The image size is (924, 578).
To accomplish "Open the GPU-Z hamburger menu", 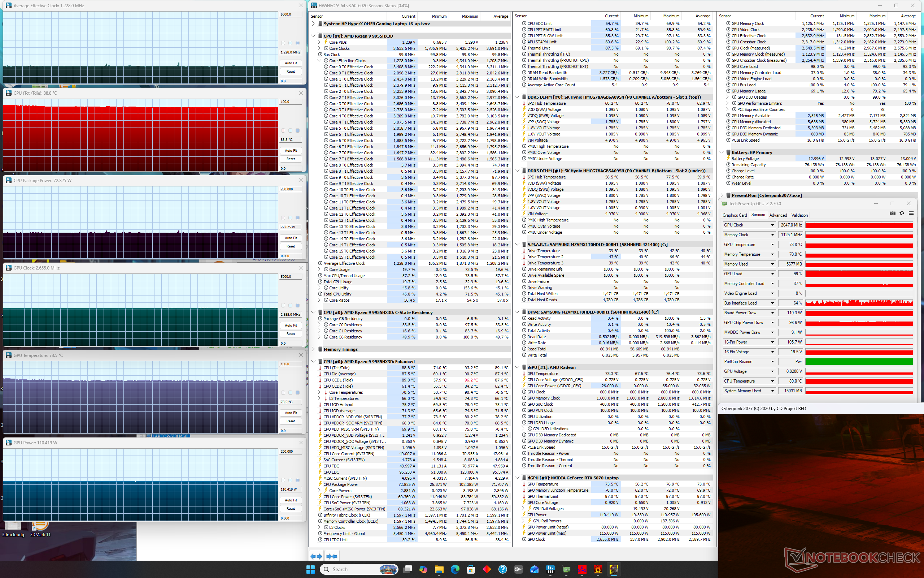I will [911, 213].
